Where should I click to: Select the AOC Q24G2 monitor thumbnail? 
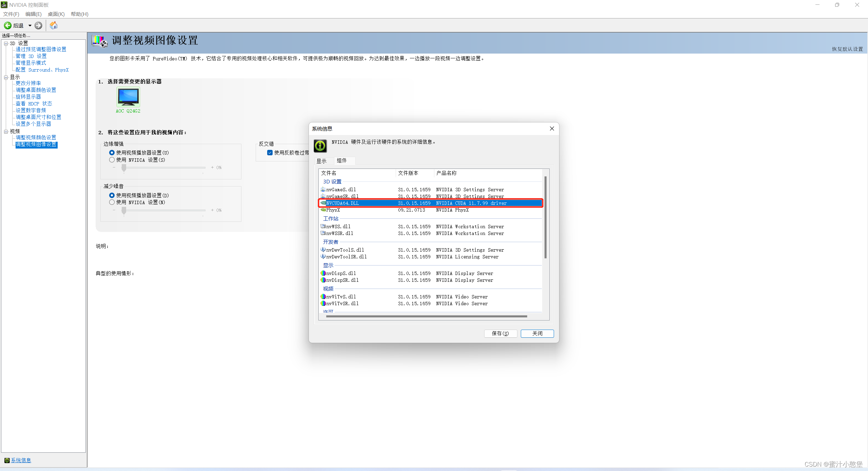click(128, 97)
